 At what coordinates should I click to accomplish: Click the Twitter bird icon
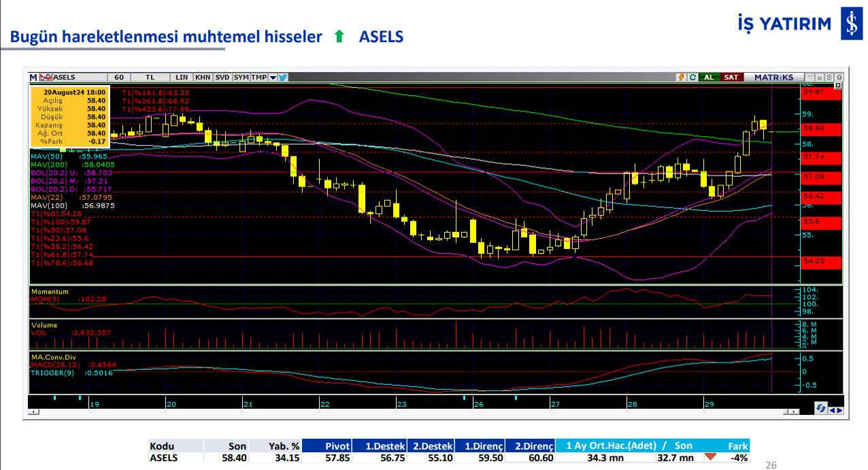tap(282, 78)
